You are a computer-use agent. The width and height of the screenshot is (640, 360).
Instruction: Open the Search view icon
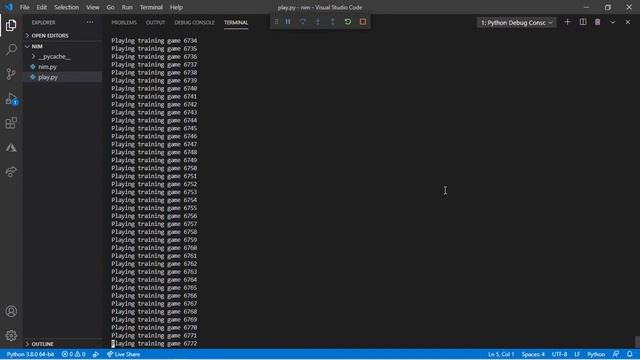(11, 49)
